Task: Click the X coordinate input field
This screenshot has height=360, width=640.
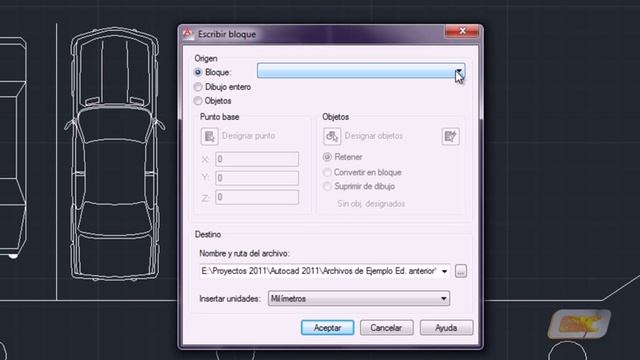Action: 257,159
